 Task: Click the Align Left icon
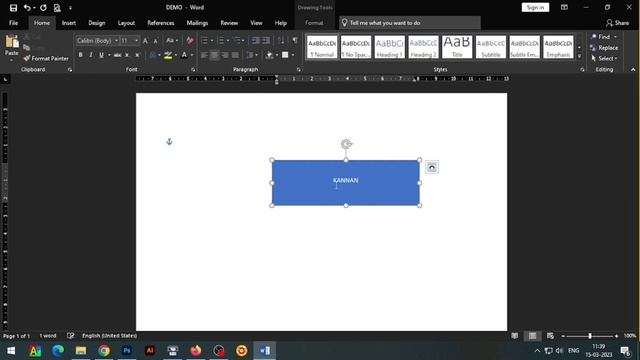[204, 55]
